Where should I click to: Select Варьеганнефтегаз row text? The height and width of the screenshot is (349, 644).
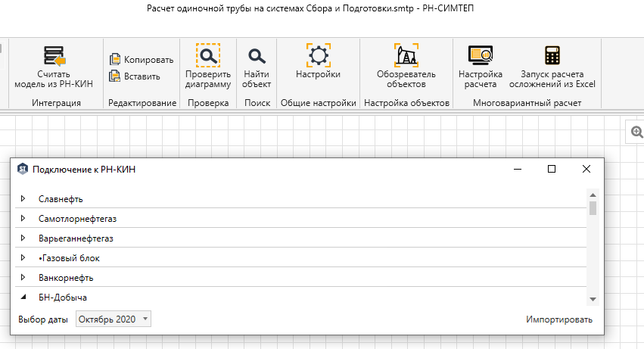76,238
